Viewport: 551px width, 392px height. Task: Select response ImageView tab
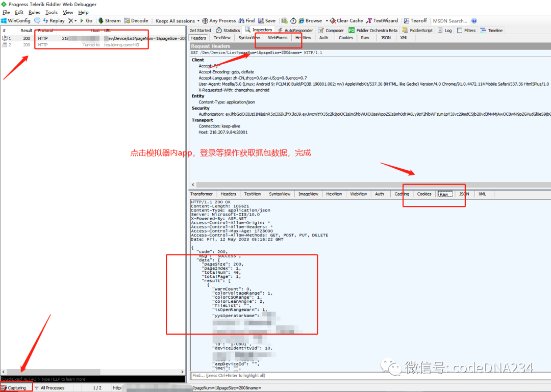[x=308, y=194]
